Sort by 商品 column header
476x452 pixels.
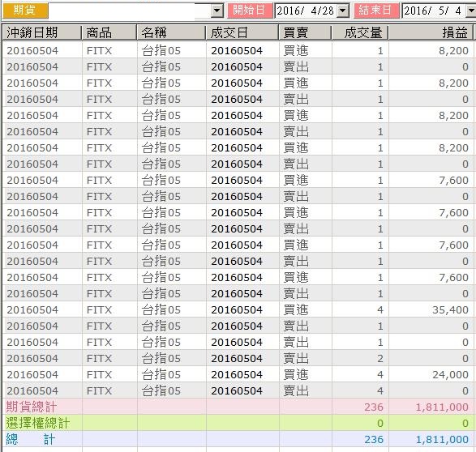point(109,32)
